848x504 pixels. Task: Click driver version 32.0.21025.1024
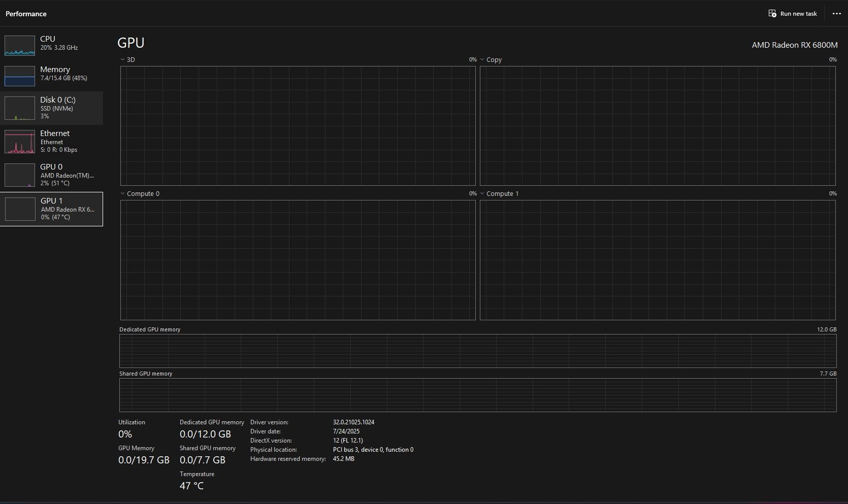(x=353, y=422)
